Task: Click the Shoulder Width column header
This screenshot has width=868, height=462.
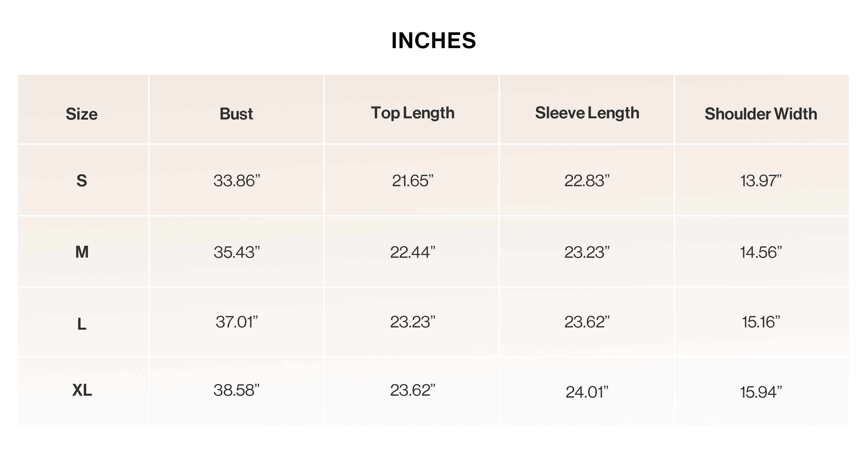Action: pyautogui.click(x=761, y=113)
